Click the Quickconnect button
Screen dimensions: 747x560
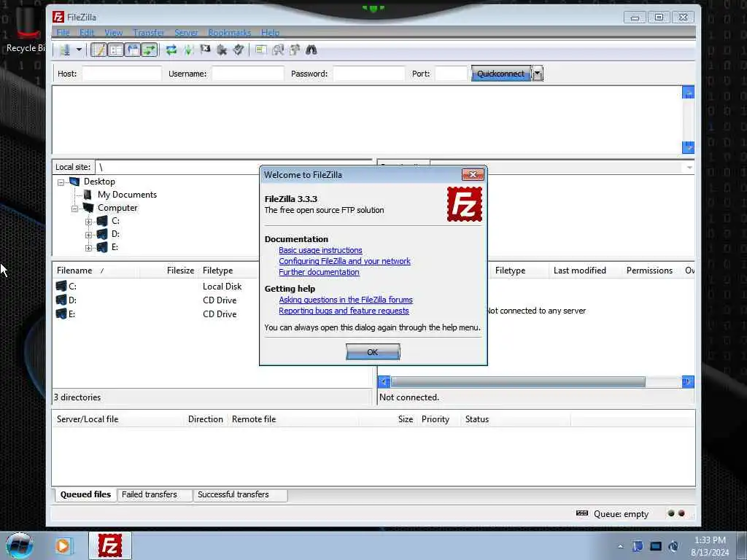500,74
